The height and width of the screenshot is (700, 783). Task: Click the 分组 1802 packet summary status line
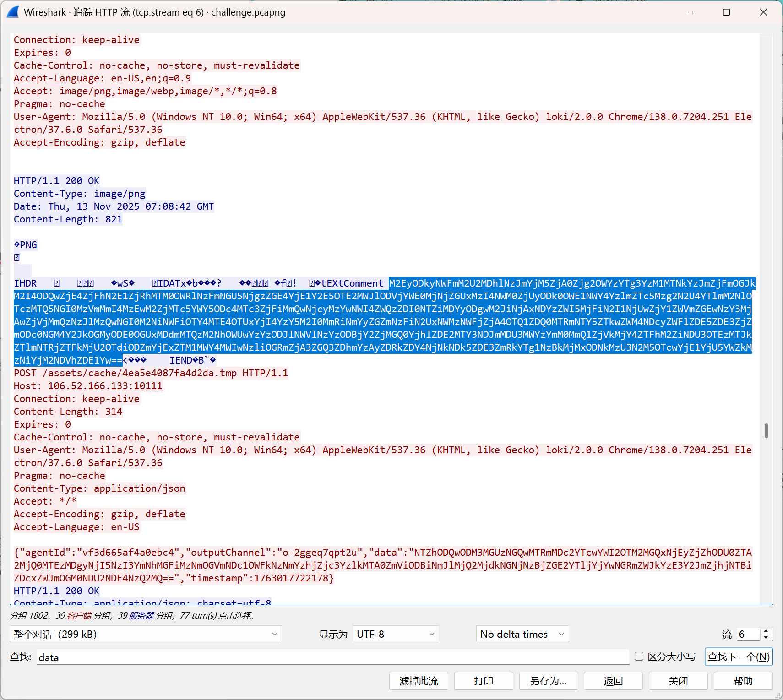tap(132, 615)
